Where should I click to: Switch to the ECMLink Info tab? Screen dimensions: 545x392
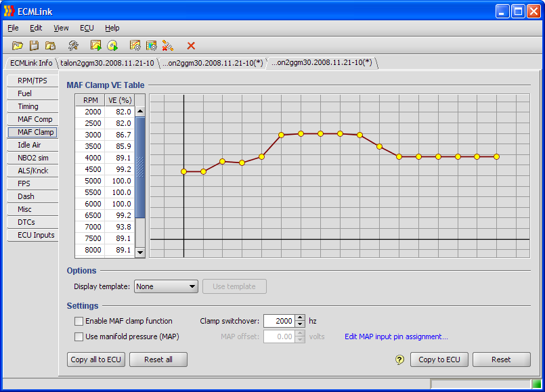pos(31,63)
